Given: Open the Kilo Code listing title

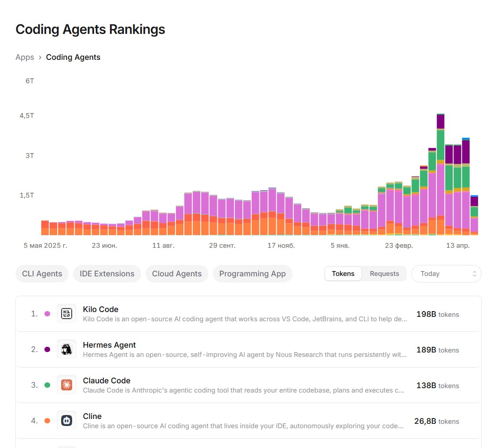Looking at the screenshot, I should click(x=100, y=309).
